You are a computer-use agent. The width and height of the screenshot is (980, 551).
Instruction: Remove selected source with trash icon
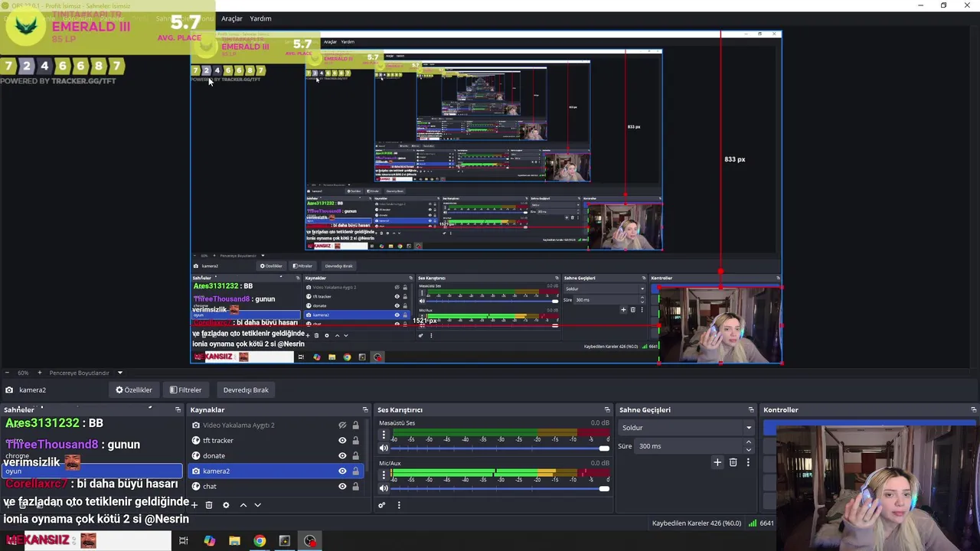208,505
